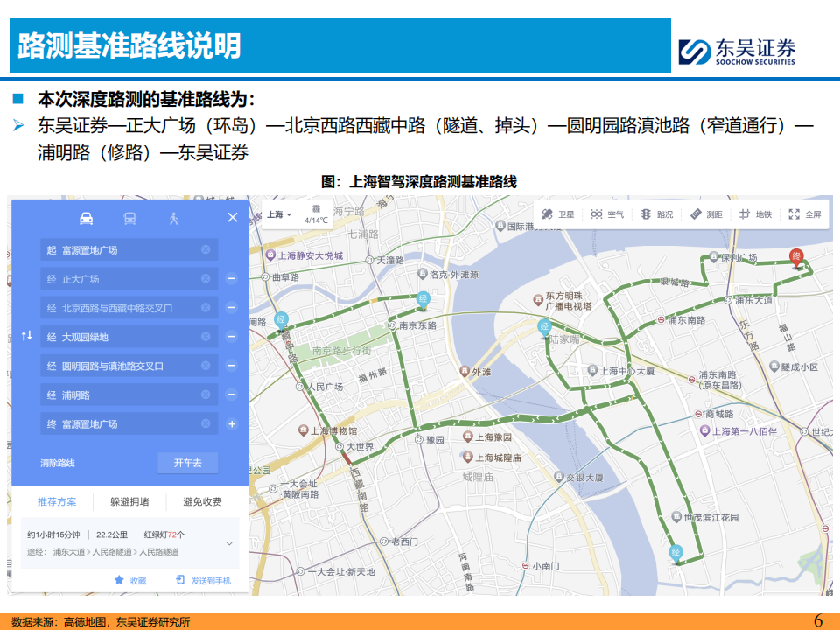Toggle the 地铁 subway map layer
Image resolution: width=840 pixels, height=630 pixels.
[x=755, y=214]
